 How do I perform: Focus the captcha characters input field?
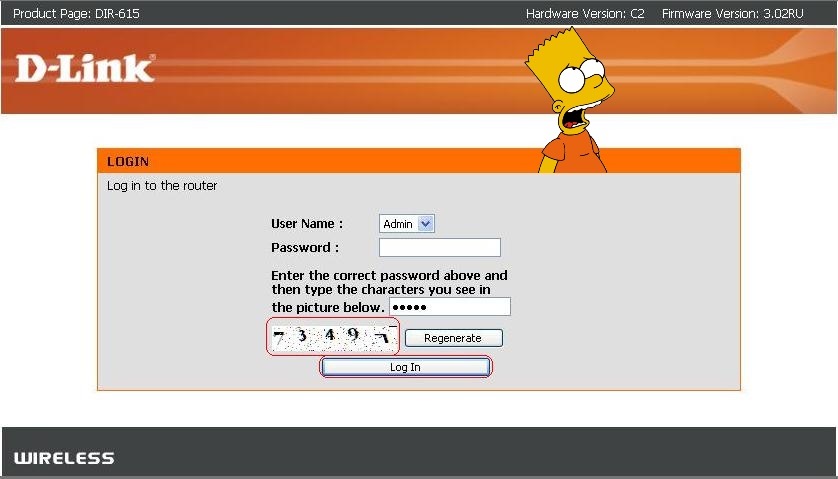point(450,307)
